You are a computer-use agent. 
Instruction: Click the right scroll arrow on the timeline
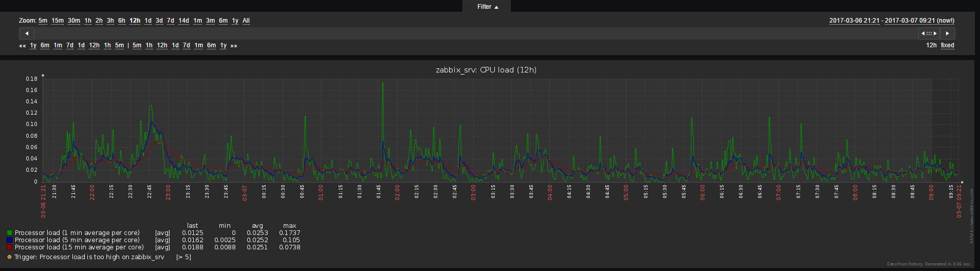948,33
